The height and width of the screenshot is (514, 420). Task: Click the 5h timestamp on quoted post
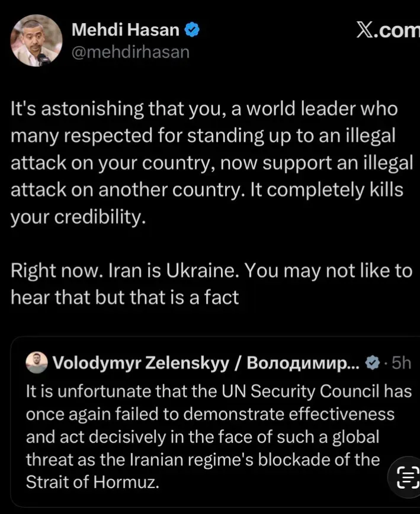pos(400,364)
